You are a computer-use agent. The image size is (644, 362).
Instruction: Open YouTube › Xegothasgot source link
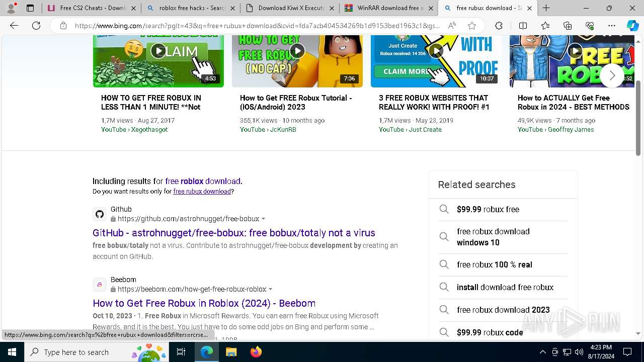(134, 130)
